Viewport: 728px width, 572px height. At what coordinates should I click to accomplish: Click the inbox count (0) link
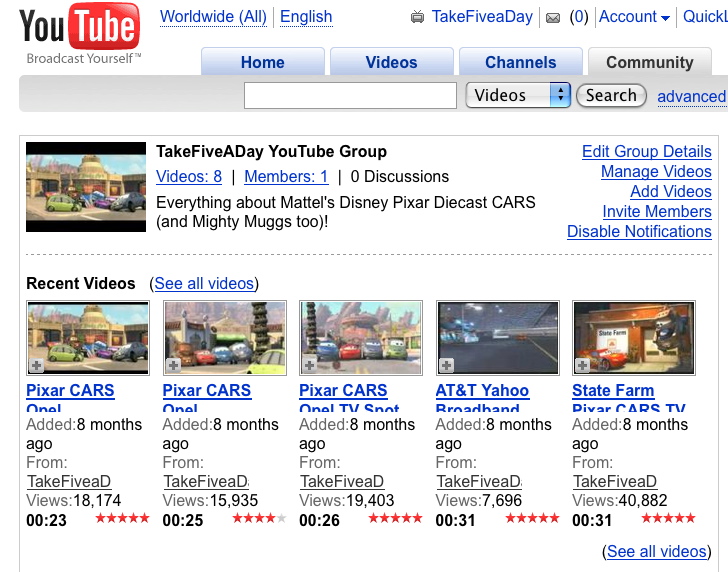pos(578,17)
